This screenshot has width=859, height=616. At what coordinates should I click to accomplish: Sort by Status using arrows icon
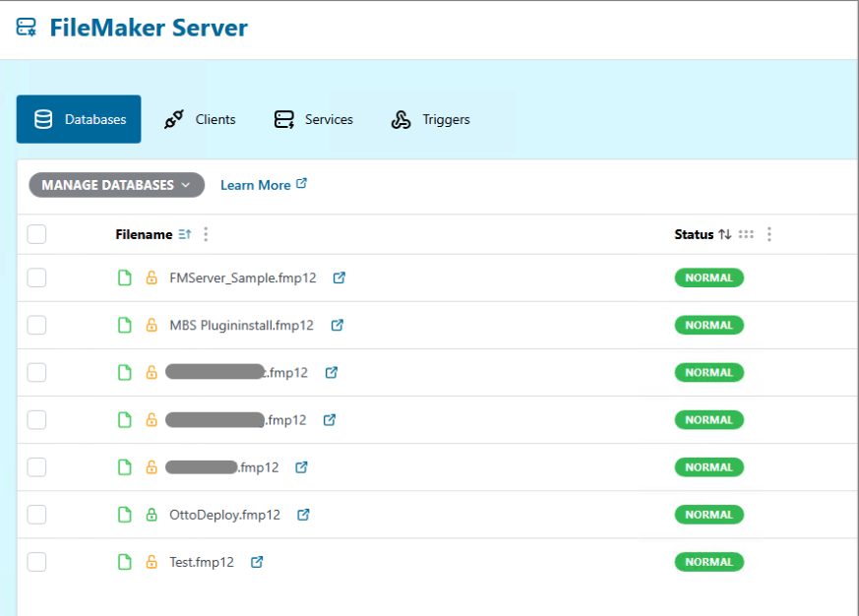(724, 234)
